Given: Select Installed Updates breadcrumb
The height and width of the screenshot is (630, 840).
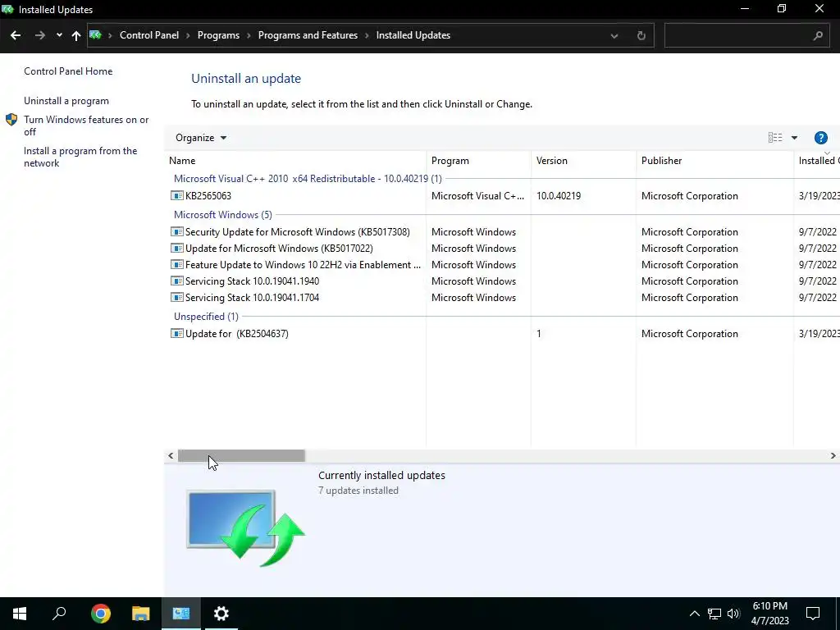Looking at the screenshot, I should coord(413,35).
